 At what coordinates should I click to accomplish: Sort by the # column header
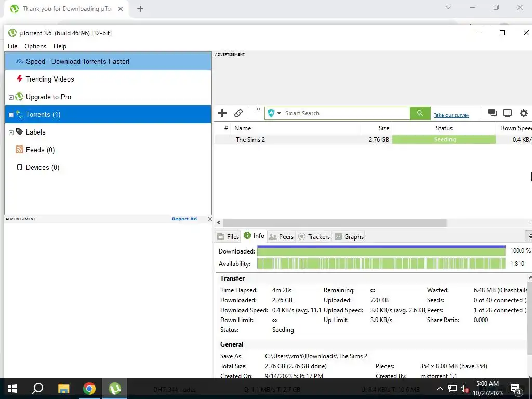point(225,128)
